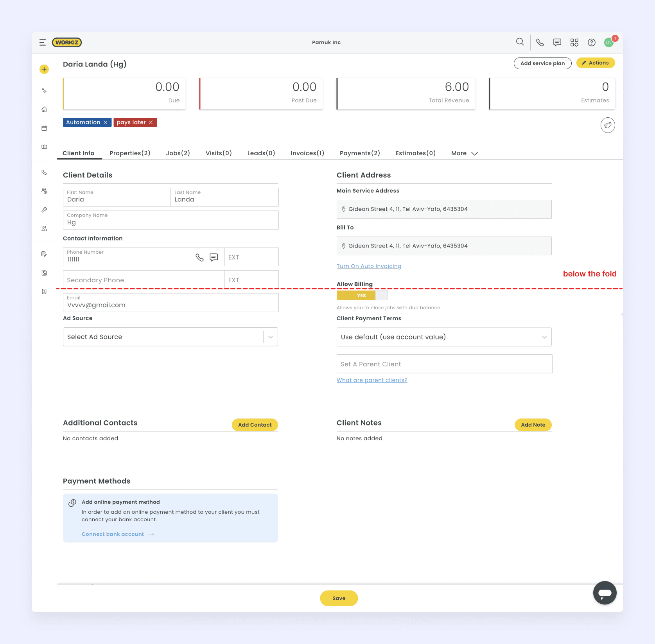Click the yellow plus create button in sidebar
Image resolution: width=655 pixels, height=644 pixels.
coord(44,69)
